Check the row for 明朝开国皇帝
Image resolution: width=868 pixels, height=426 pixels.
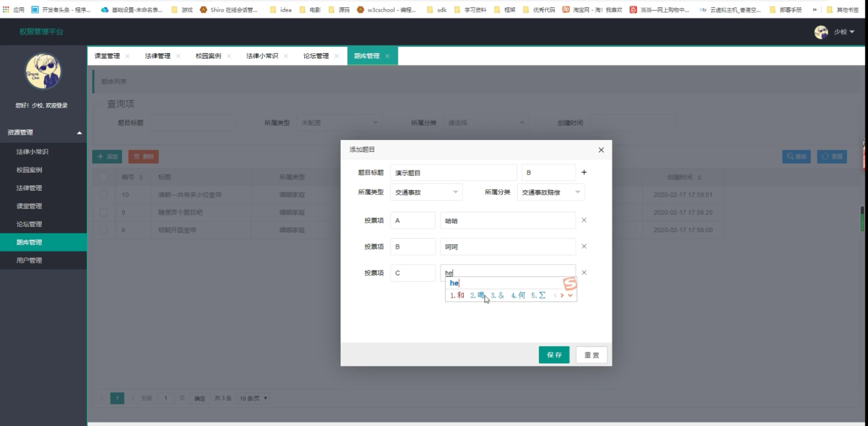pyautogui.click(x=104, y=230)
